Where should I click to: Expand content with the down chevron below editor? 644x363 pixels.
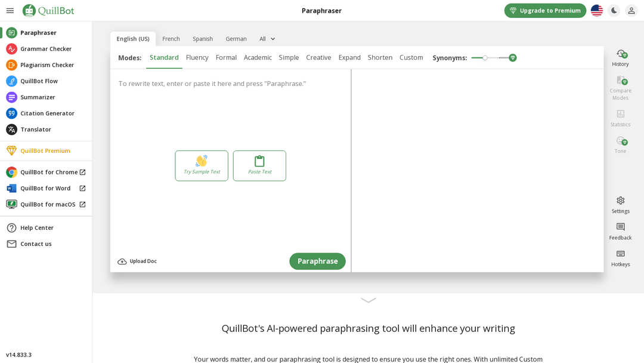point(368,300)
